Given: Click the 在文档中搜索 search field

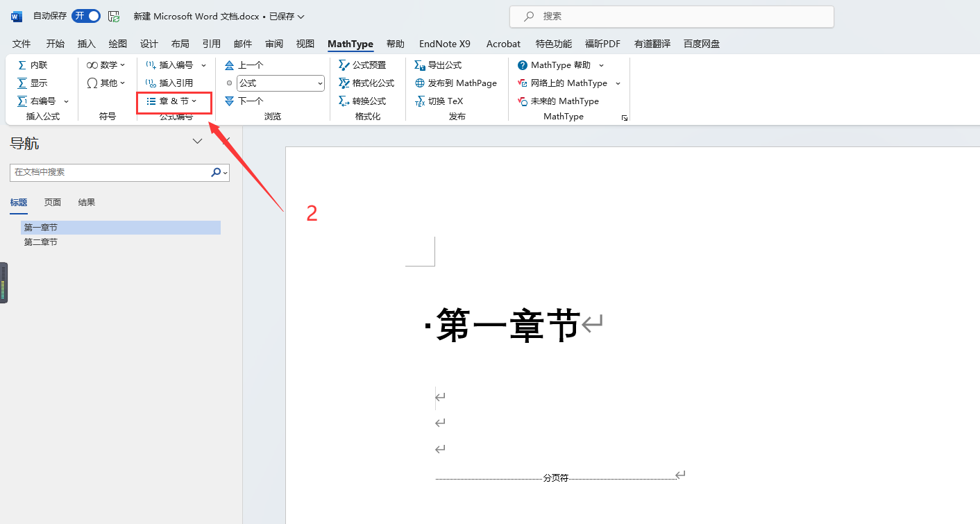Looking at the screenshot, I should [x=110, y=172].
